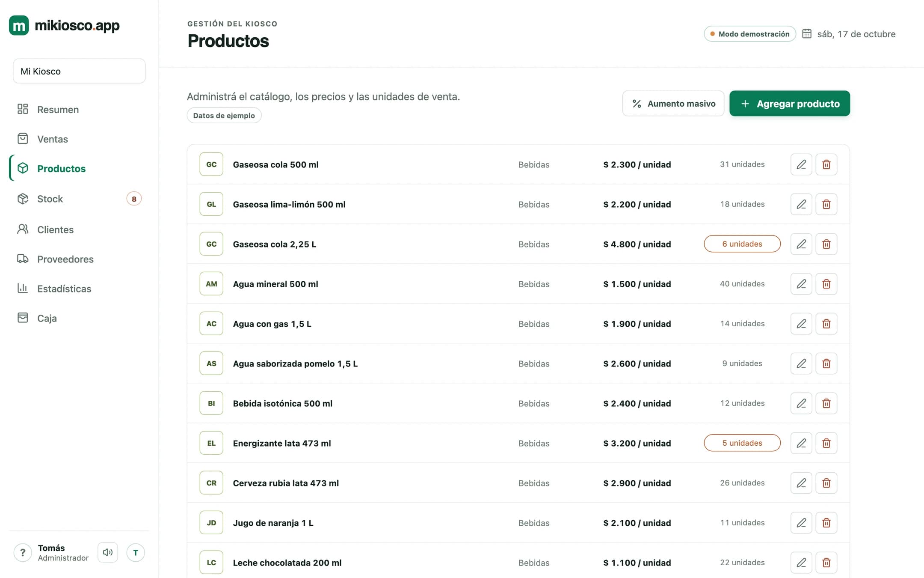This screenshot has width=924, height=578.
Task: Click Bebidas category in Leche chocolatada row
Action: point(534,563)
